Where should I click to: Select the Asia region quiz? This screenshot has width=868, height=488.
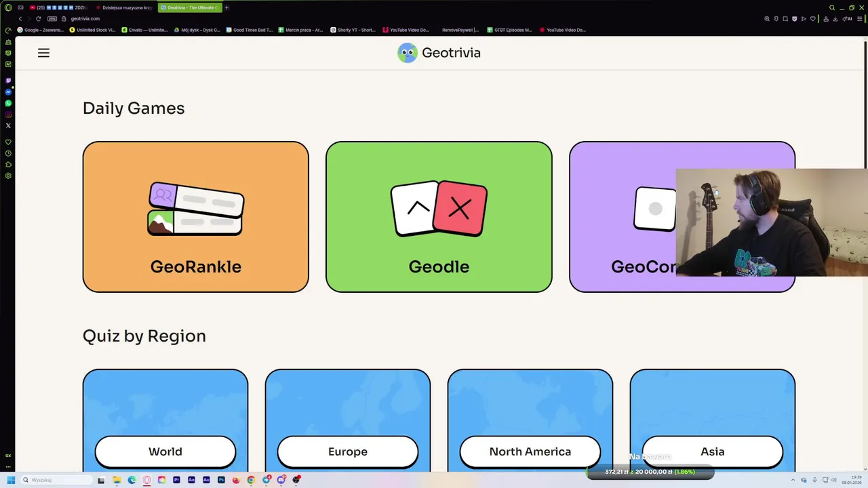click(713, 451)
